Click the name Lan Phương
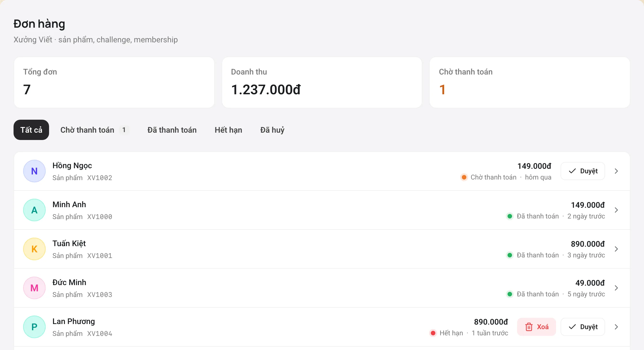Screen dimensions: 644x350 74,321
